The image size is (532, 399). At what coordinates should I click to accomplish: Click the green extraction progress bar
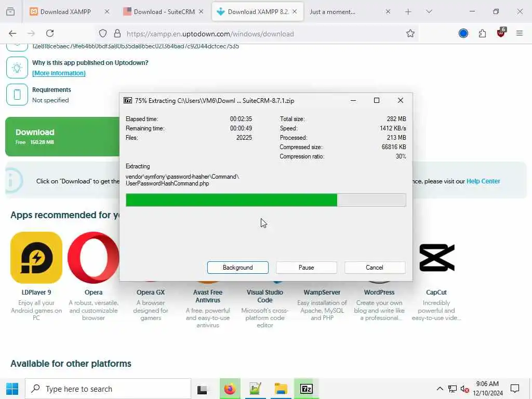(x=265, y=200)
